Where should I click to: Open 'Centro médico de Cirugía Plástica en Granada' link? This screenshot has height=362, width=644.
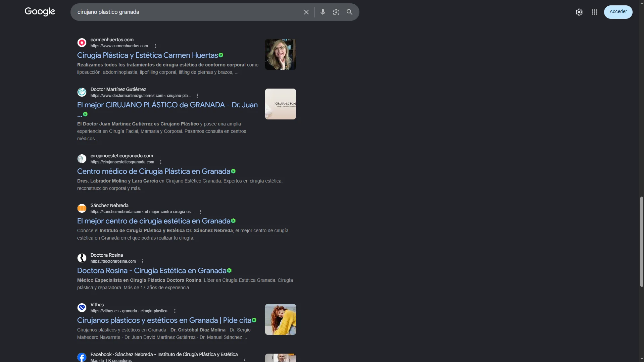154,171
